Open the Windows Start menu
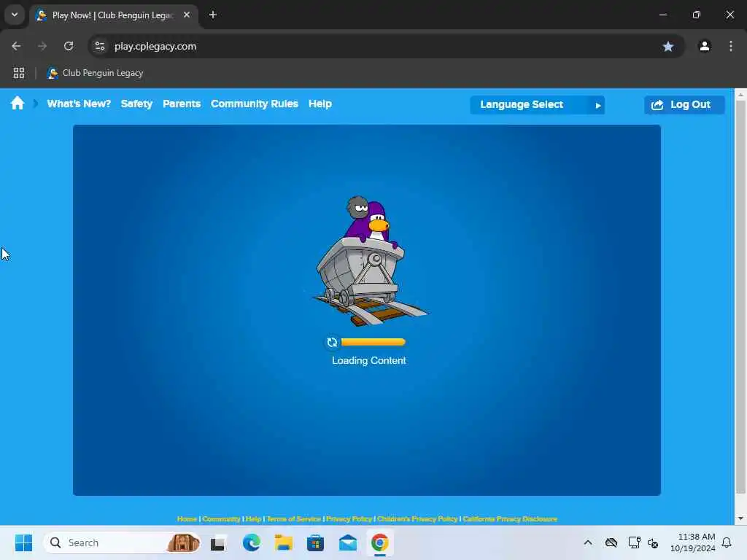The height and width of the screenshot is (560, 747). (23, 542)
